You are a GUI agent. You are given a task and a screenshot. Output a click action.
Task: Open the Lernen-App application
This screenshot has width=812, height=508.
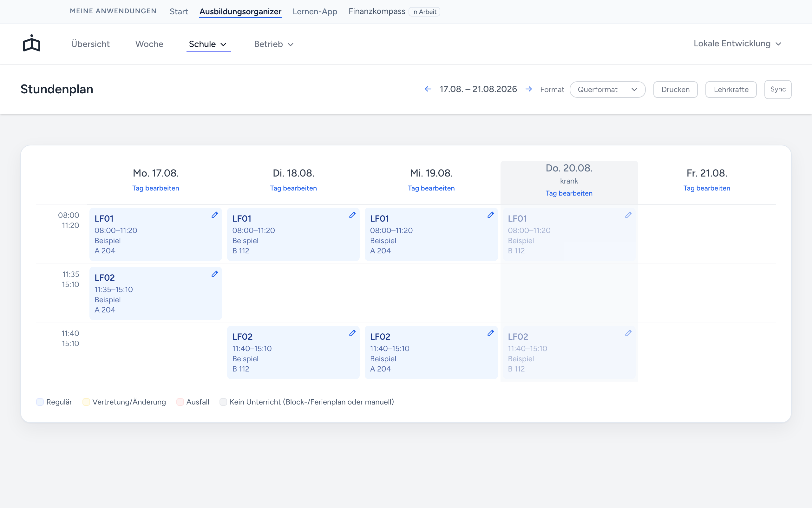coord(315,11)
